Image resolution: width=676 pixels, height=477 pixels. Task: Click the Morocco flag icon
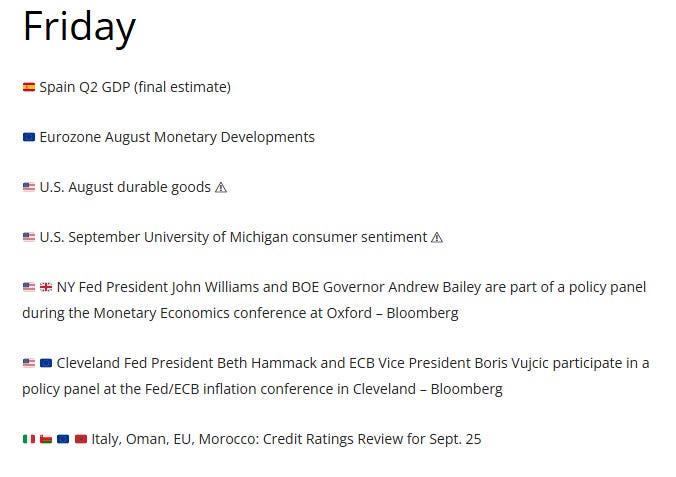tap(81, 439)
